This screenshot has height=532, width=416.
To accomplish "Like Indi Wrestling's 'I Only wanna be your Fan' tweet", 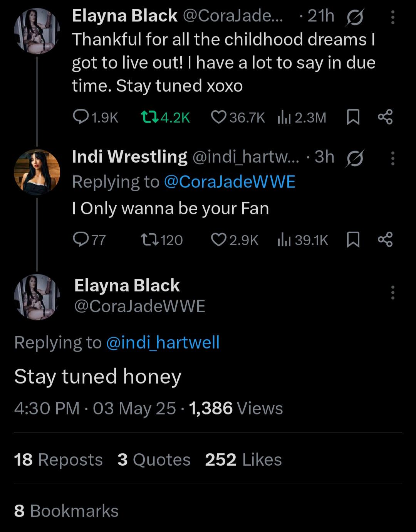I will [x=218, y=240].
